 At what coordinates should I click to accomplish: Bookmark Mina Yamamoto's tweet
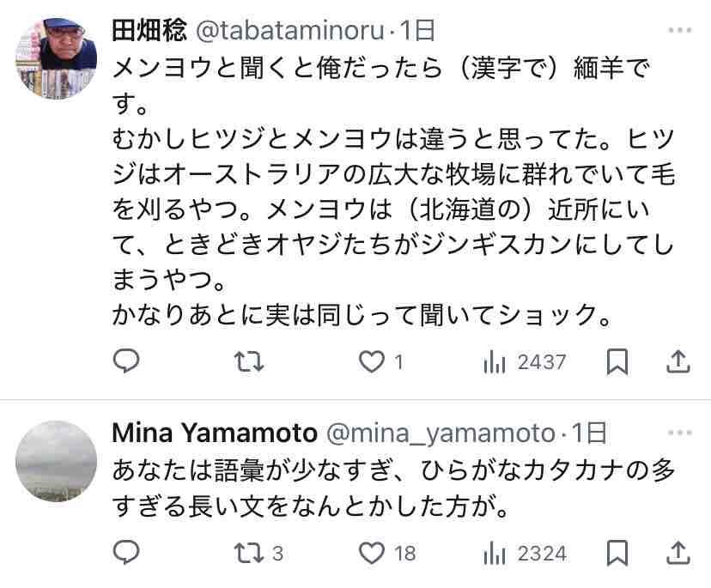point(617,553)
